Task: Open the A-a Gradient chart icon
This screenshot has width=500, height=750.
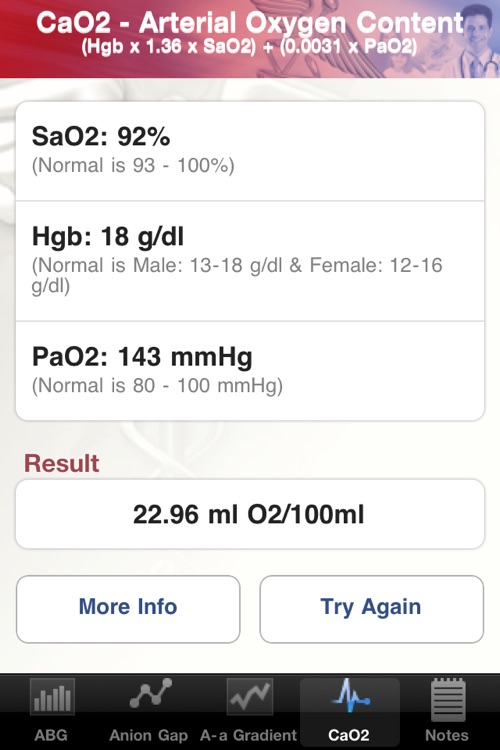Action: point(249,697)
